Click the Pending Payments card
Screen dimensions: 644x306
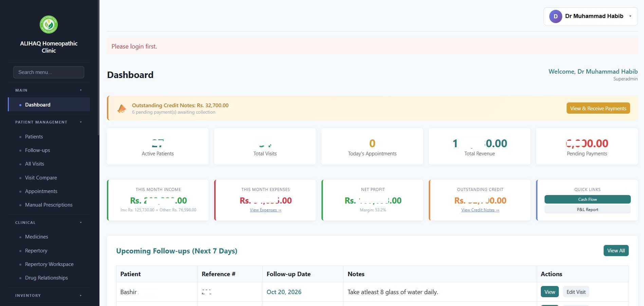(x=587, y=147)
